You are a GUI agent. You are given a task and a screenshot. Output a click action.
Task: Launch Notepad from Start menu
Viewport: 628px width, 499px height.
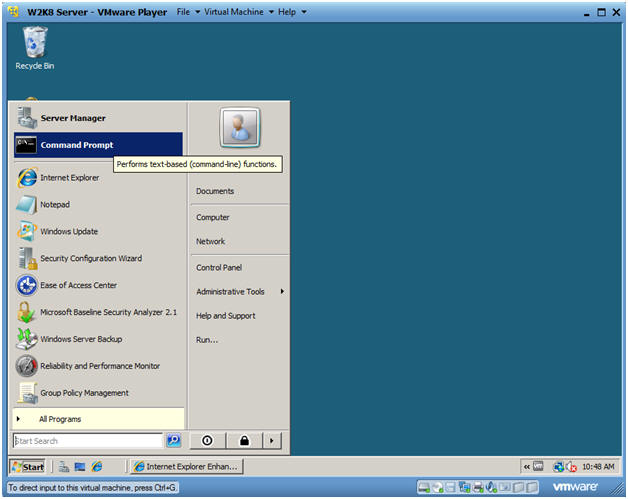point(98,204)
